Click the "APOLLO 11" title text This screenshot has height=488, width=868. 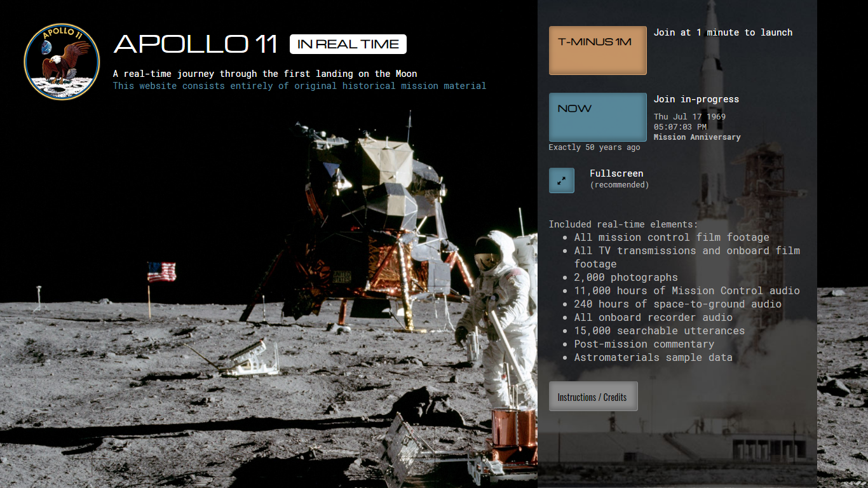click(x=196, y=44)
